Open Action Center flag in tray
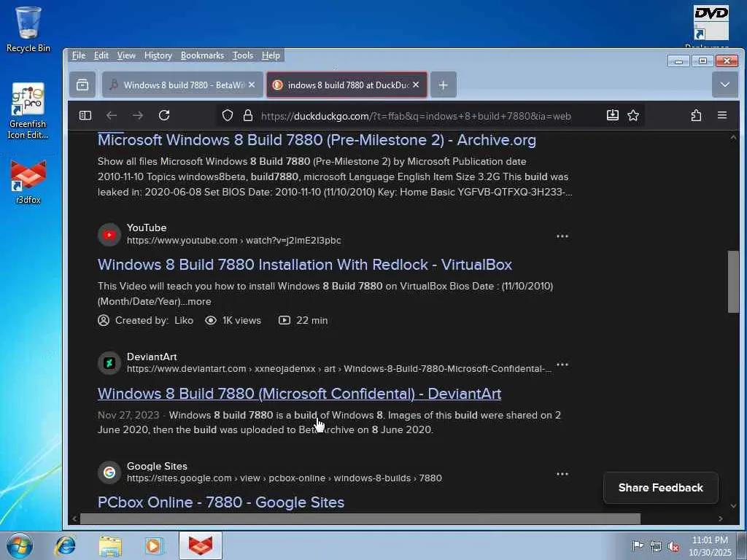This screenshot has height=560, width=747. 638,545
